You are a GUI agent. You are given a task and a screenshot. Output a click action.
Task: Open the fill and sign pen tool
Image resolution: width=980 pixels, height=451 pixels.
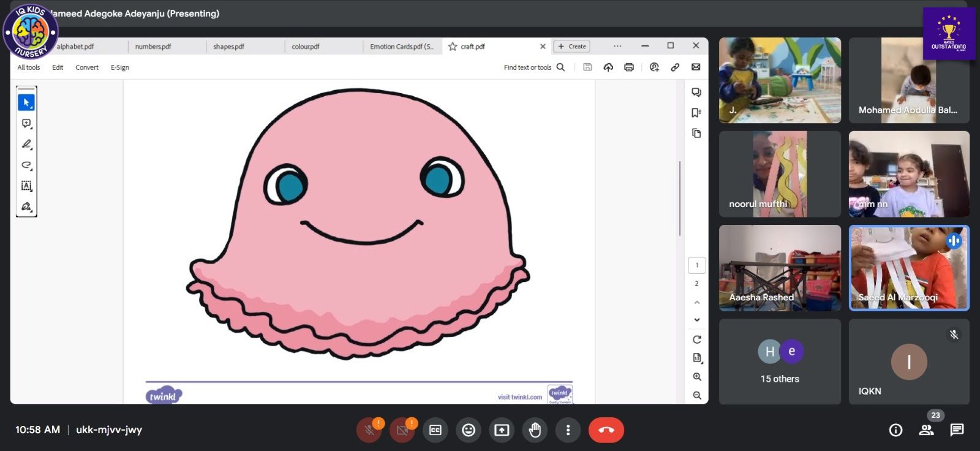(26, 207)
